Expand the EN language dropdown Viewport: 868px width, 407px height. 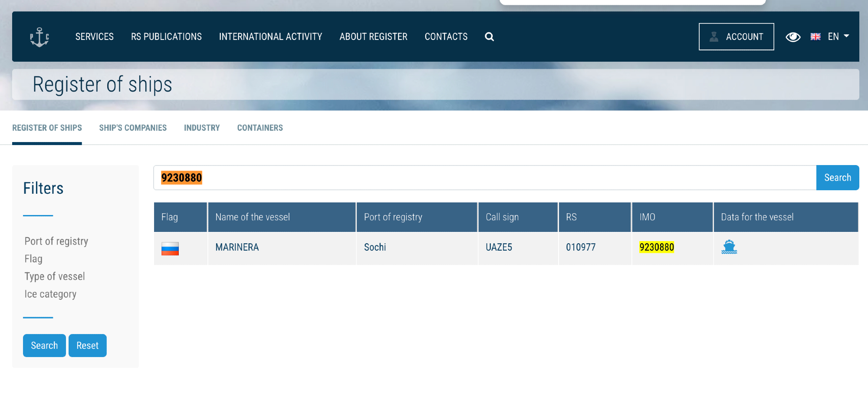click(x=838, y=36)
